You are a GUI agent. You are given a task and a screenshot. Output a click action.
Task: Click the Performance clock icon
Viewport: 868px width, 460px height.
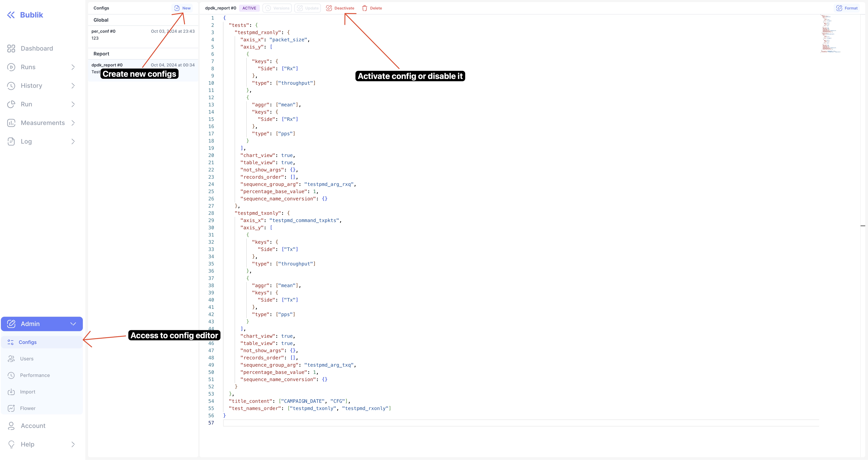coord(11,375)
